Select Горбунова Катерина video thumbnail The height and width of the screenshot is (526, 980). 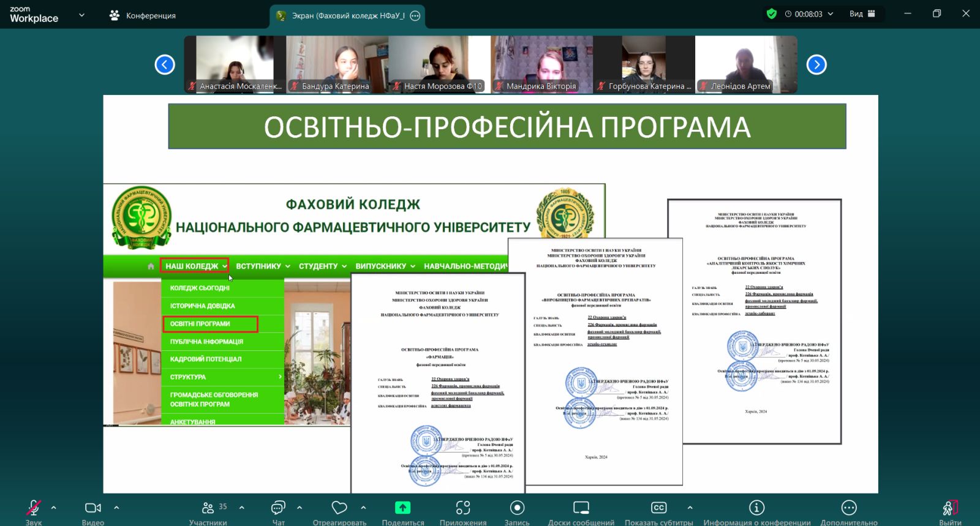(x=644, y=64)
